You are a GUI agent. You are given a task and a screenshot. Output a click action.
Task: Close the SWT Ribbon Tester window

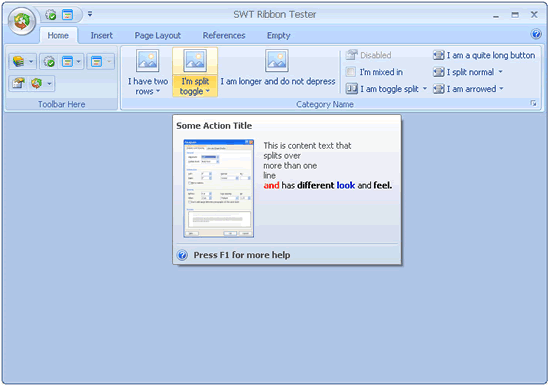point(534,15)
